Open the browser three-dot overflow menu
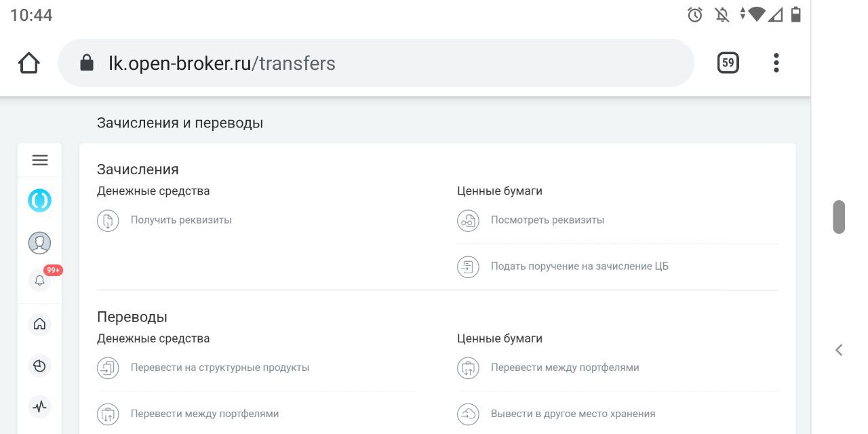Image resolution: width=868 pixels, height=434 pixels. (776, 63)
